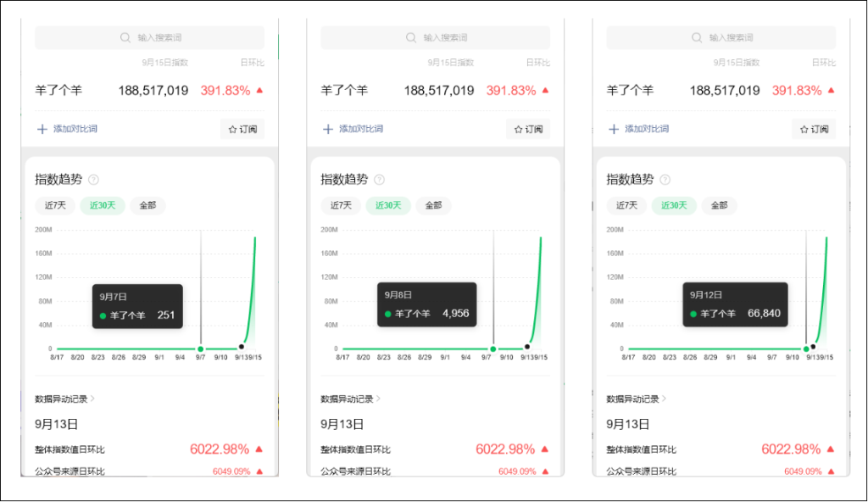Click the search box in the left panel
Viewport: 868px width, 502px height.
[x=149, y=37]
